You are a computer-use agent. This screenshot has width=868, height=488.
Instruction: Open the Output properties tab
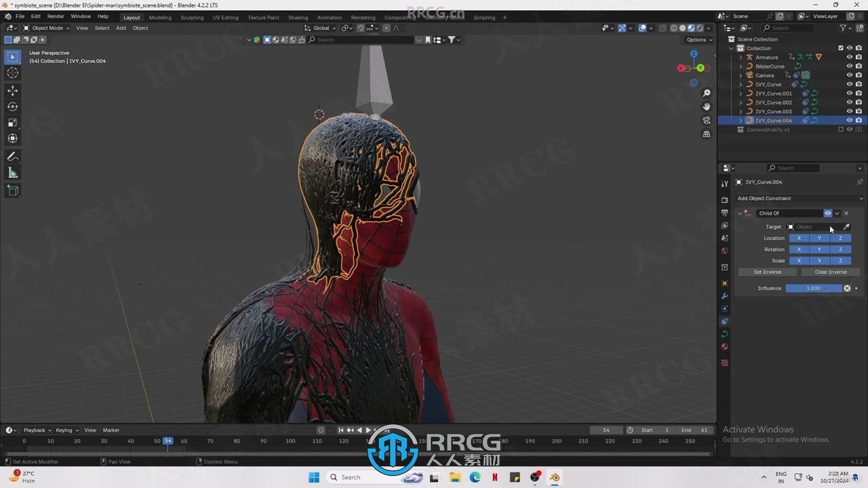point(724,213)
